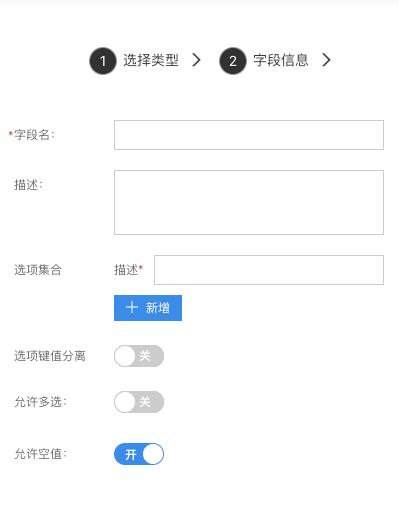Viewport: 399px width, 514px height.
Task: Click the 字段名 required label
Action: (32, 135)
